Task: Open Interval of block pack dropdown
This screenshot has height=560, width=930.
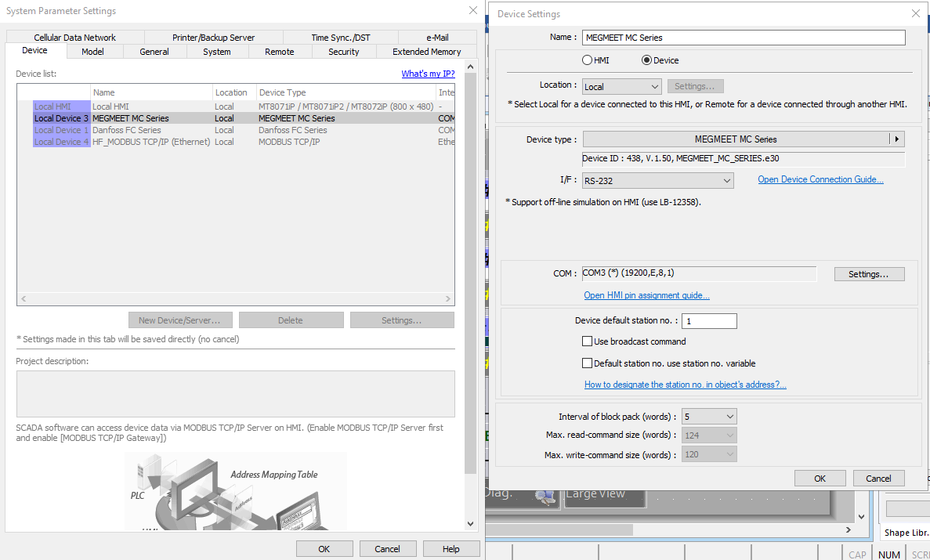Action: click(709, 417)
